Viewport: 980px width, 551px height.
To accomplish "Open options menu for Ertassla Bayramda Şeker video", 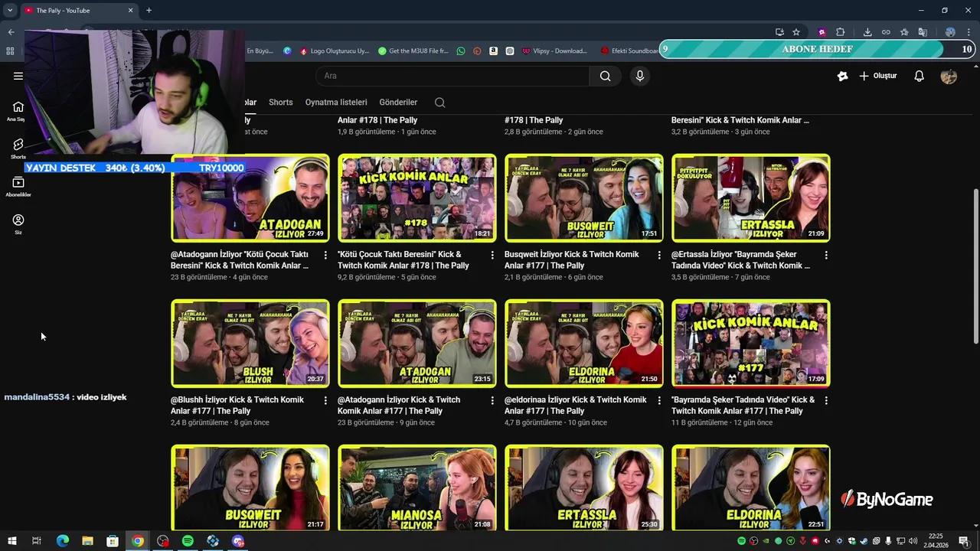I will coord(826,255).
